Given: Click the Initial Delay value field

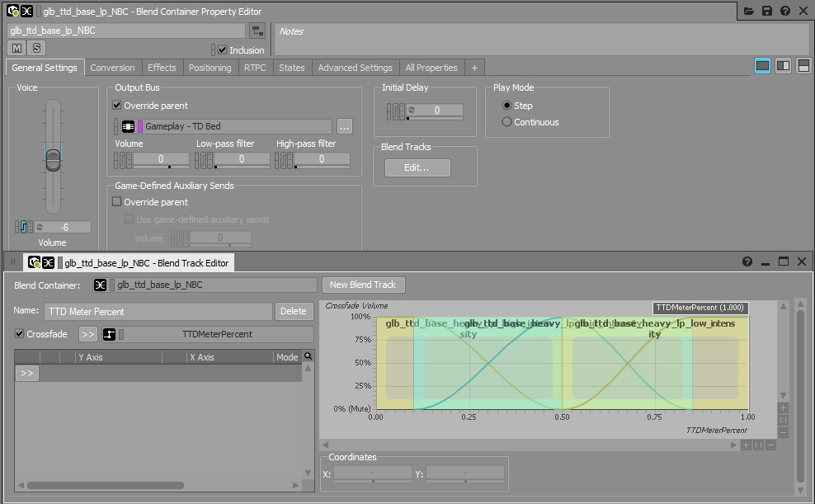Looking at the screenshot, I should [435, 111].
